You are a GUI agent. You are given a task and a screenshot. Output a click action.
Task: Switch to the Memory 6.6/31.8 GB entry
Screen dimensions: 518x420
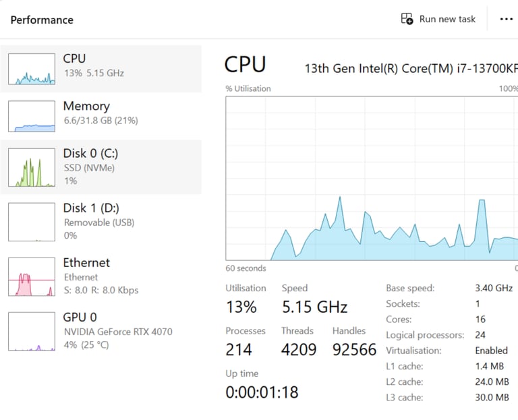tap(100, 116)
